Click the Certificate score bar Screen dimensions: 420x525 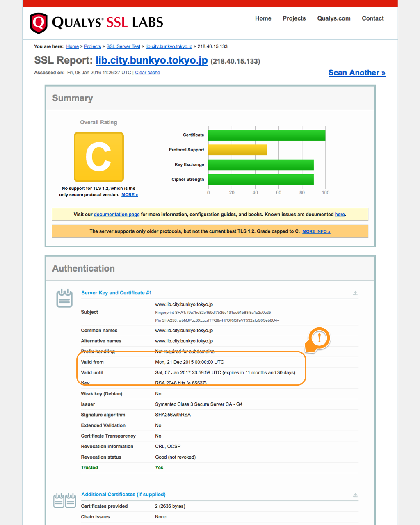pos(267,135)
